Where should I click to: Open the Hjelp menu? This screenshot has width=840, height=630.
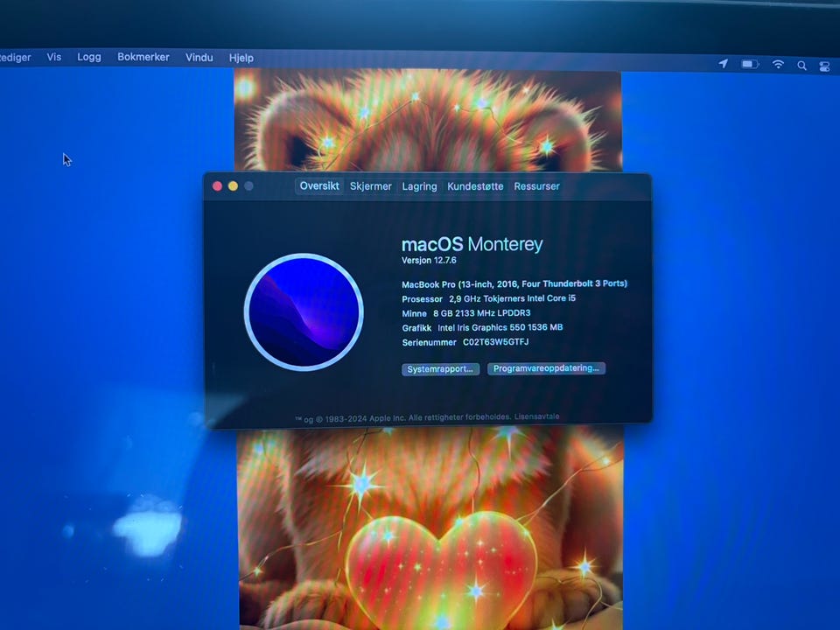[x=241, y=58]
